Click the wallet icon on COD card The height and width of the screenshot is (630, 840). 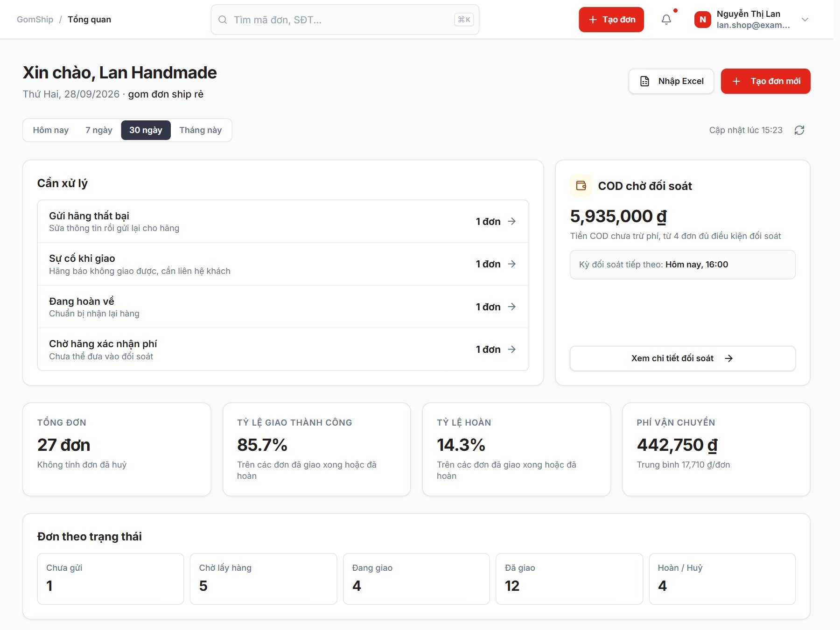coord(581,186)
